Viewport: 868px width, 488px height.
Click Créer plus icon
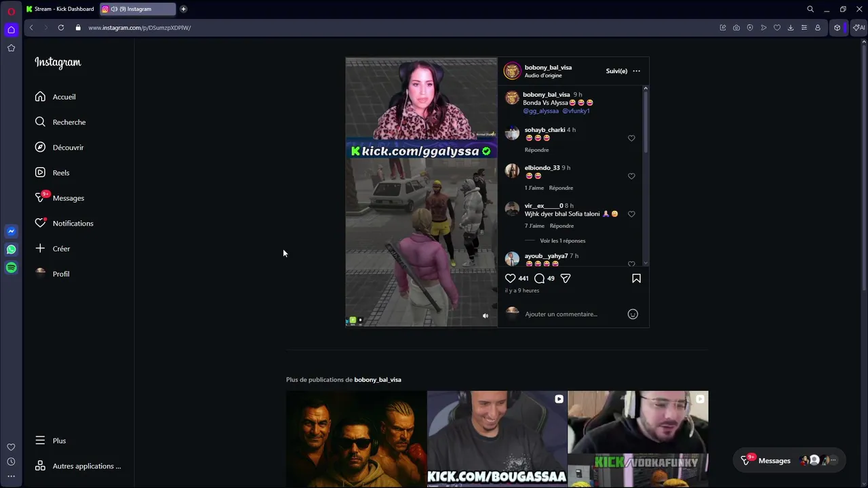point(40,249)
